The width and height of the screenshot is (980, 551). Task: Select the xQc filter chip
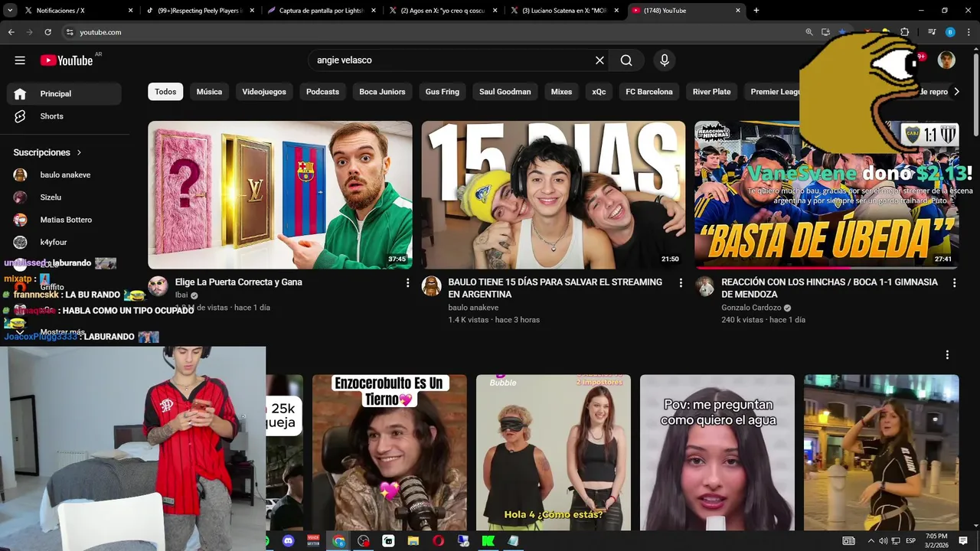tap(599, 92)
